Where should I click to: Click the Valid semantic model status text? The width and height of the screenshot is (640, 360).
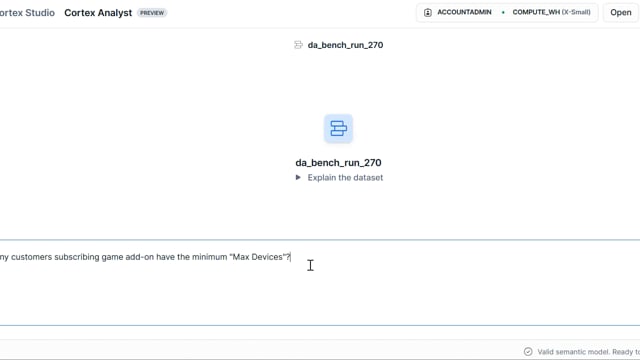point(588,351)
